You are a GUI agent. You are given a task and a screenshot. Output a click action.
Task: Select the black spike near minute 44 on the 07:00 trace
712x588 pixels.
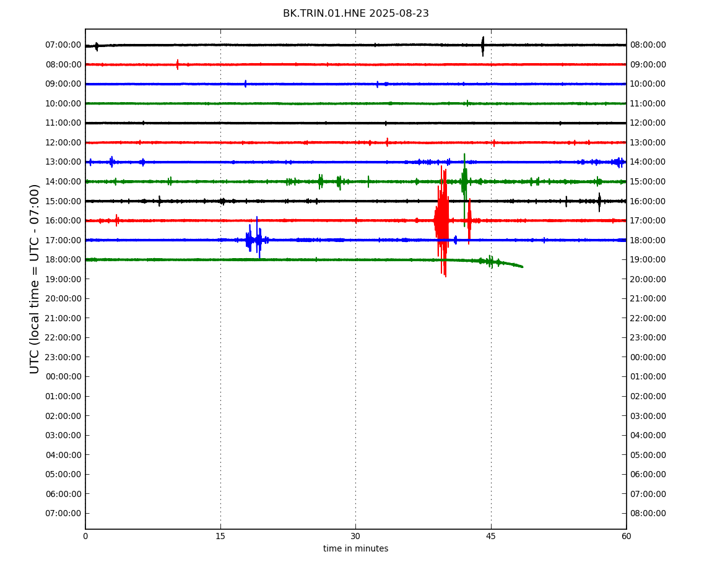tap(483, 46)
